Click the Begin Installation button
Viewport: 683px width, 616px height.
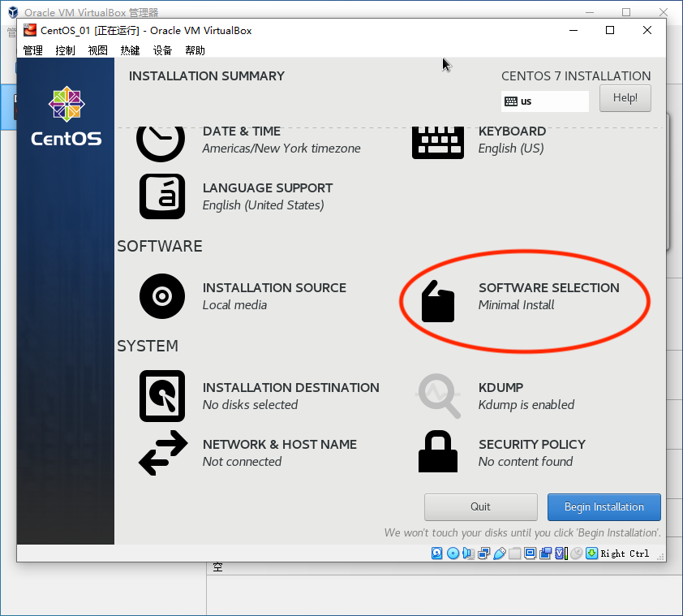coord(604,507)
